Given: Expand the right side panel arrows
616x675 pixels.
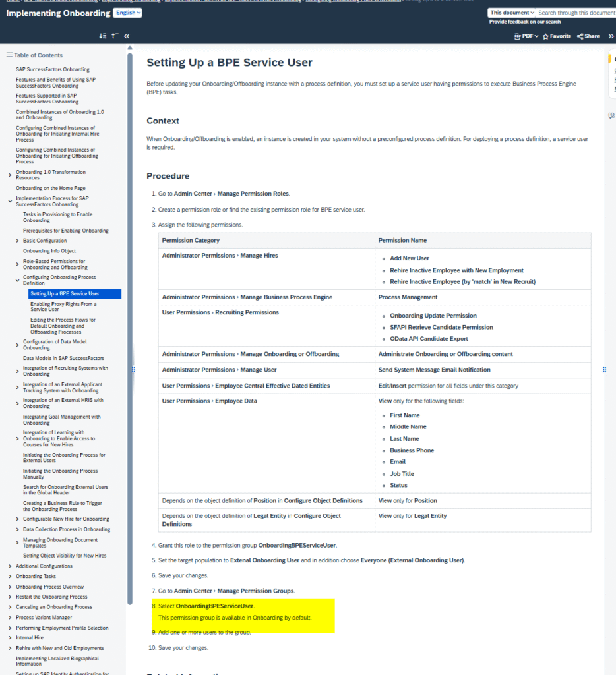Looking at the screenshot, I should click(x=611, y=36).
